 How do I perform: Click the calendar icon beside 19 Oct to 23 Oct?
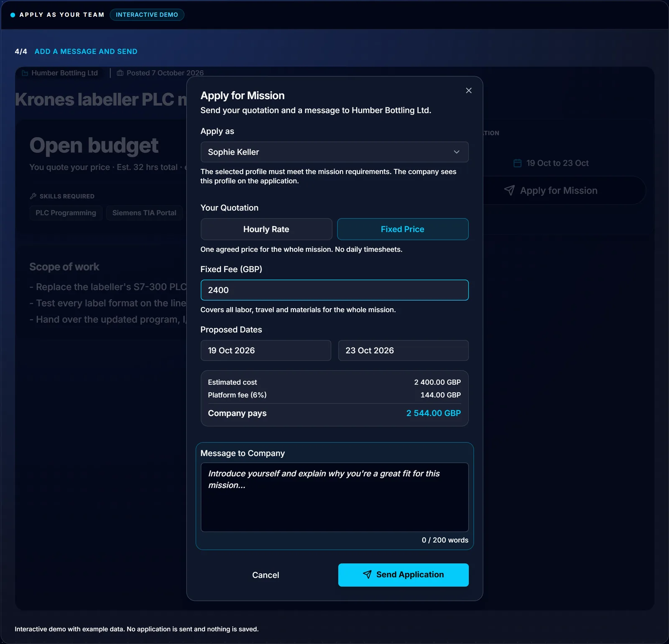(x=517, y=163)
